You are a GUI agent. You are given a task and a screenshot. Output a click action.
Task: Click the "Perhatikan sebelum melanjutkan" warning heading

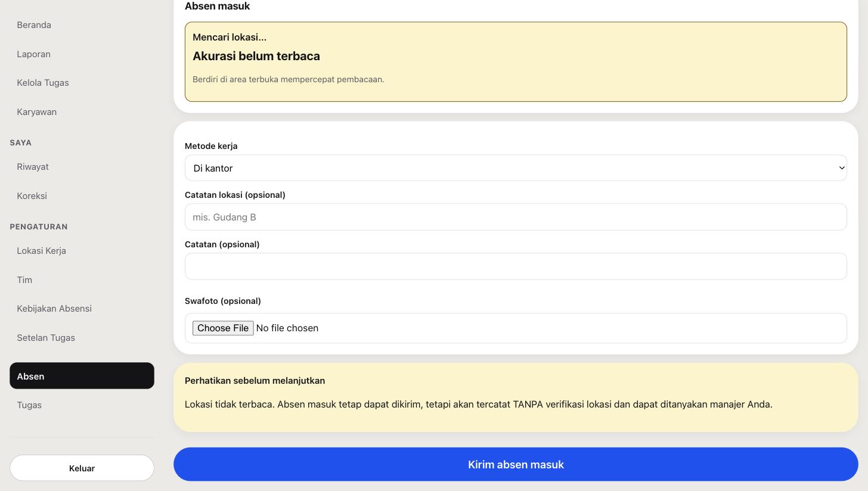click(255, 381)
